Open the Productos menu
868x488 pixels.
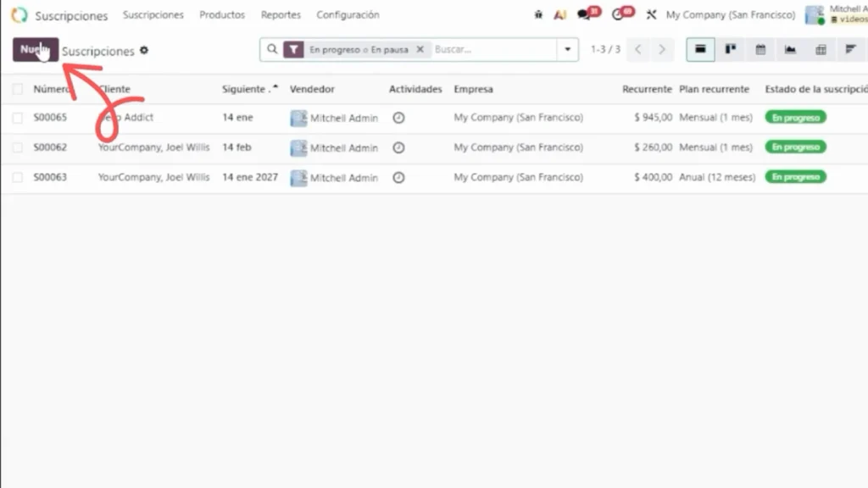tap(222, 15)
